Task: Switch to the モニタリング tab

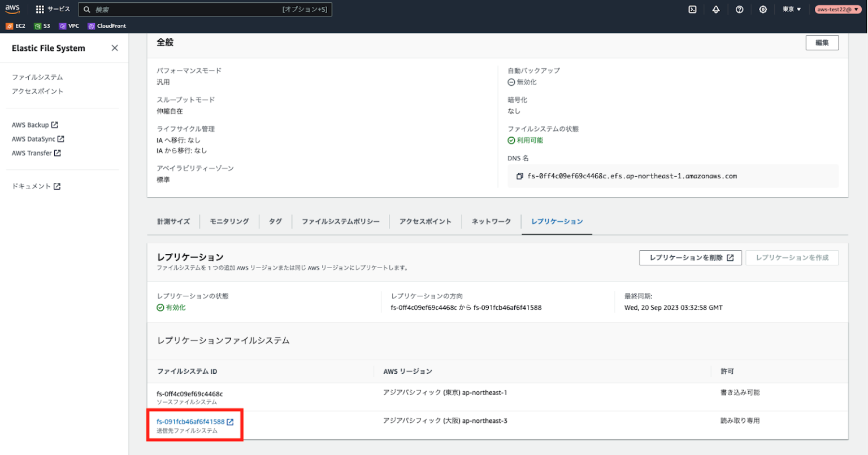Action: coord(229,221)
